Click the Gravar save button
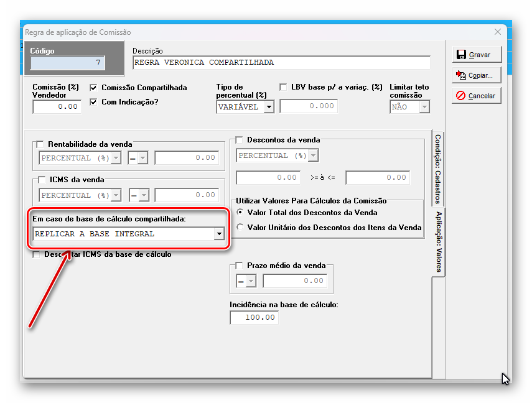This screenshot has width=532, height=403. (476, 55)
